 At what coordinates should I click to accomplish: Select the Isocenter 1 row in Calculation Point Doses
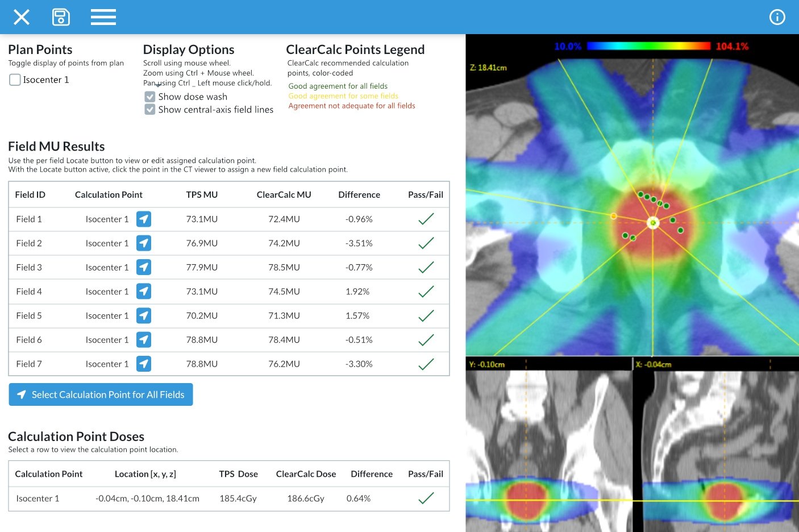(x=229, y=498)
